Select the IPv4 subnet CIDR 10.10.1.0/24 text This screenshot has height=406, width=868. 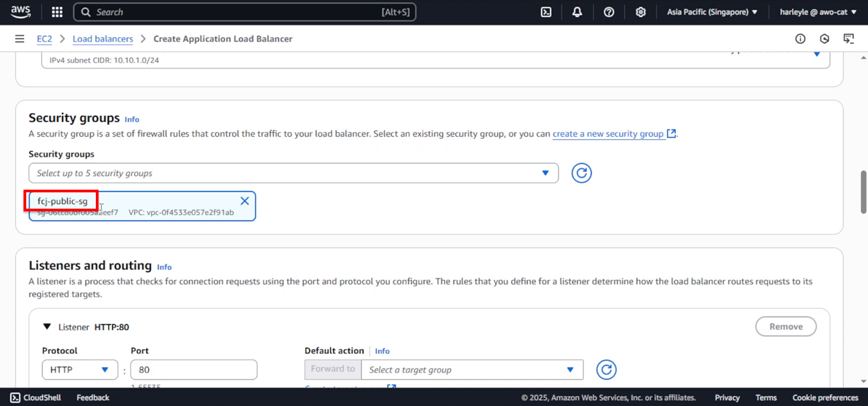[x=104, y=60]
